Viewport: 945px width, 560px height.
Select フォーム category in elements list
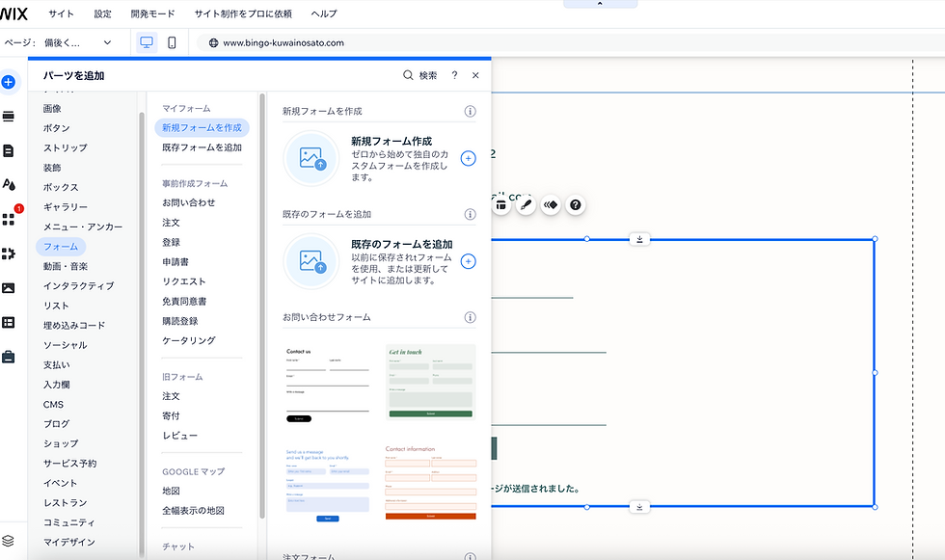point(61,247)
